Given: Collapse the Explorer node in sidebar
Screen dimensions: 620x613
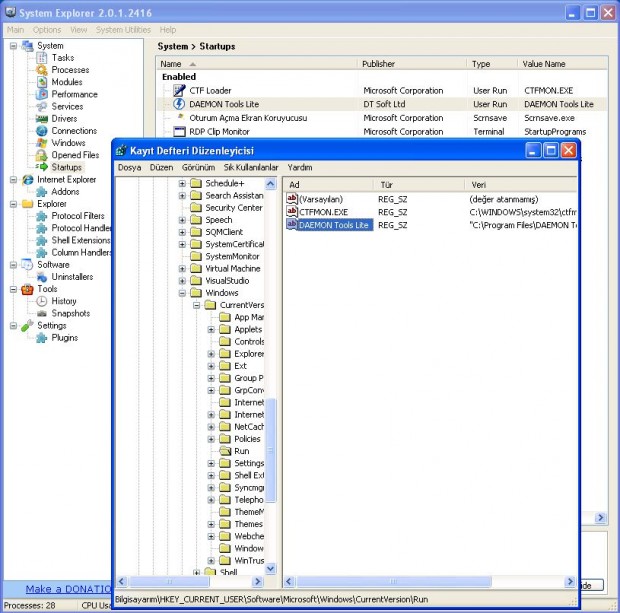Looking at the screenshot, I should tap(13, 204).
